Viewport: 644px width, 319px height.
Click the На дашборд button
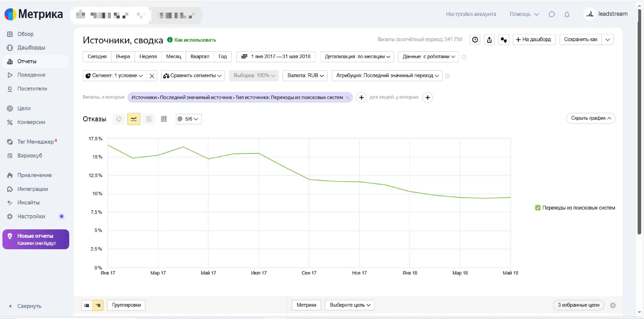[534, 40]
